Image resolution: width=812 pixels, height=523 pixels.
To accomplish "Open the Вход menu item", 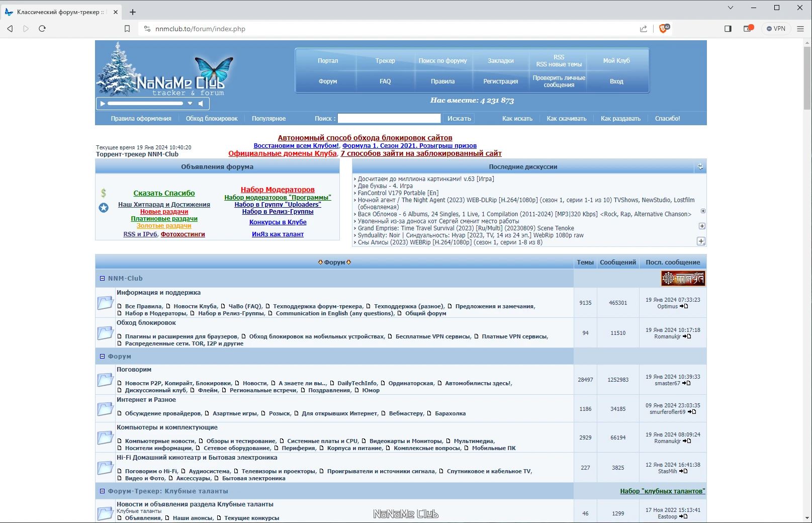I will [x=616, y=81].
